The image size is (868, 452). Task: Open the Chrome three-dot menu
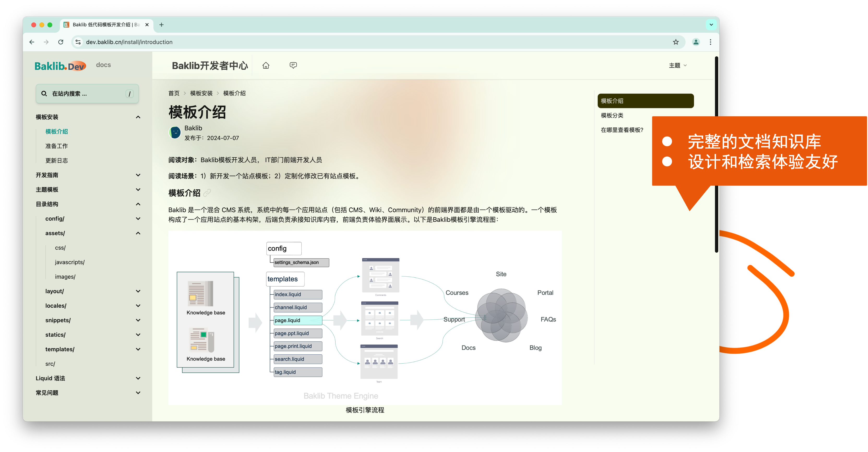point(710,42)
